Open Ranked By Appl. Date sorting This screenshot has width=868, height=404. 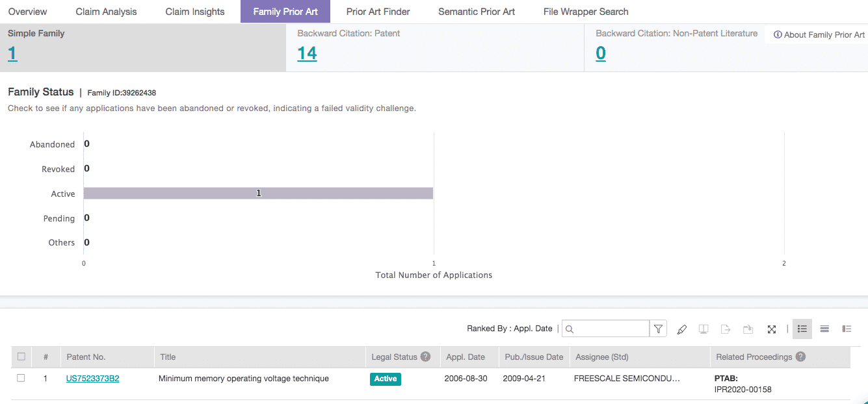(509, 329)
